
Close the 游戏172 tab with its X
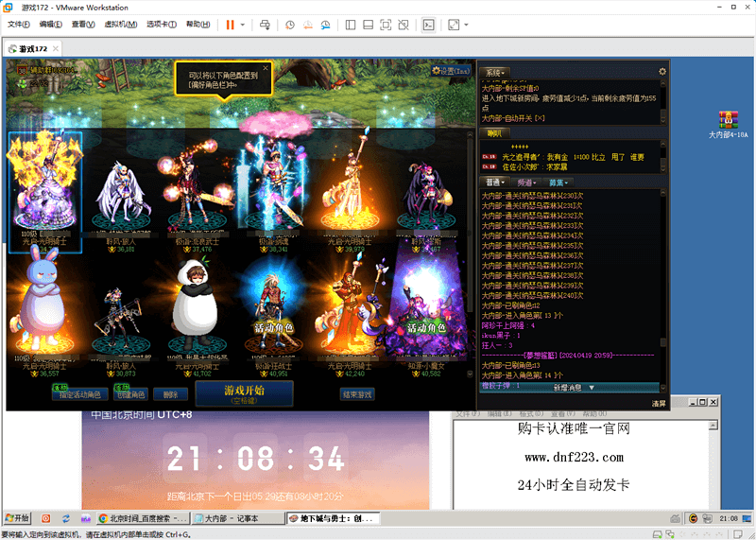coord(56,49)
